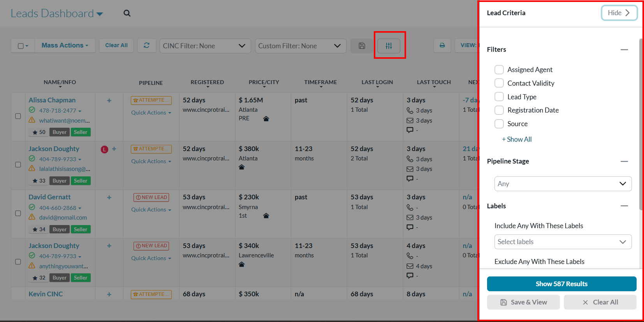Open the Leads Dashboard title menu
The image size is (644, 322).
coord(57,13)
